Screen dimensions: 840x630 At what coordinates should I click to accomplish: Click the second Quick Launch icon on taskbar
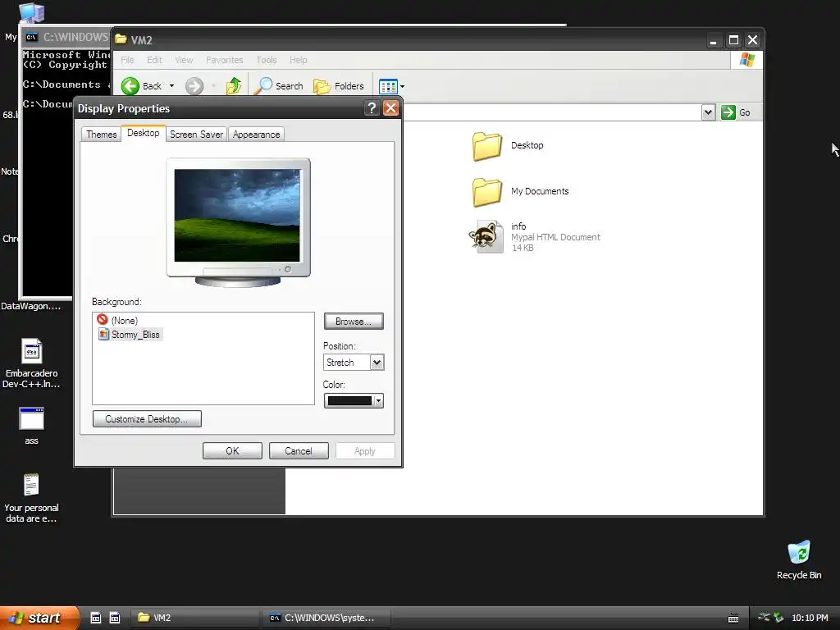tap(115, 618)
